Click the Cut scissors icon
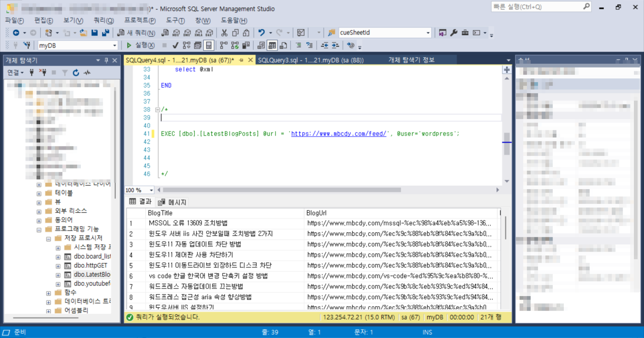Image resolution: width=644 pixels, height=338 pixels. [x=224, y=32]
